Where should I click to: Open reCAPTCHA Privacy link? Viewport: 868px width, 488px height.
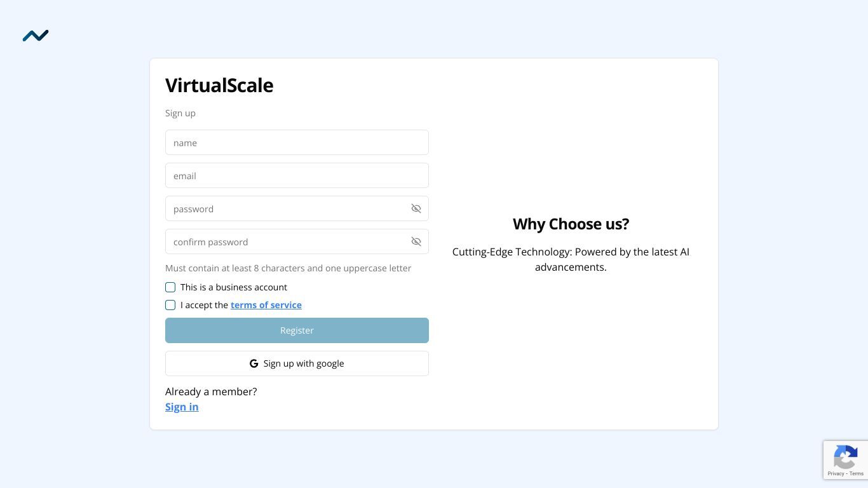(836, 473)
